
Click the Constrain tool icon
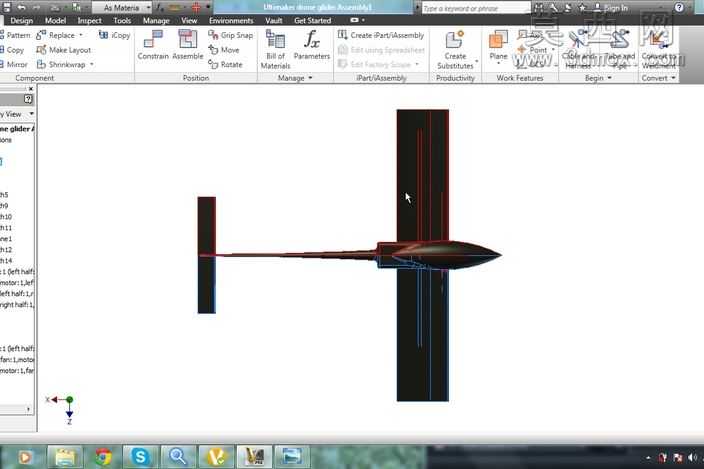153,44
